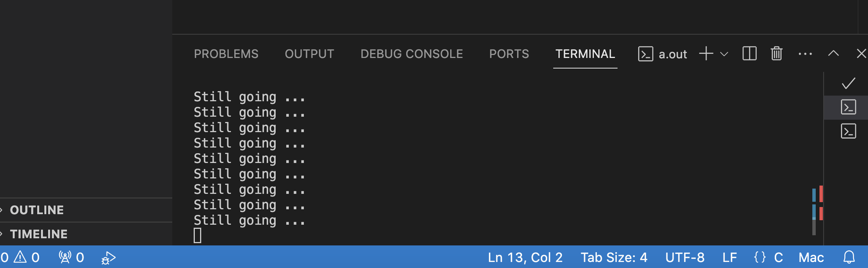Select the checkmark task entry in terminal list
868x268 pixels.
click(x=848, y=83)
